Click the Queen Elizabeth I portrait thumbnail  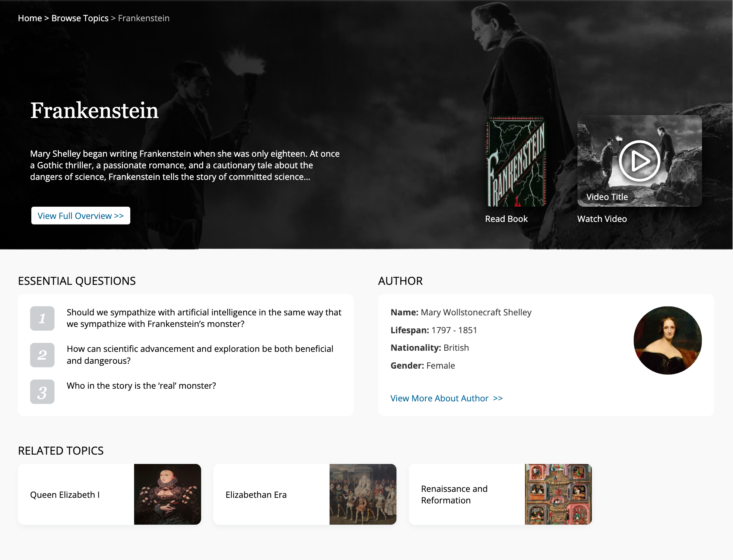click(168, 494)
